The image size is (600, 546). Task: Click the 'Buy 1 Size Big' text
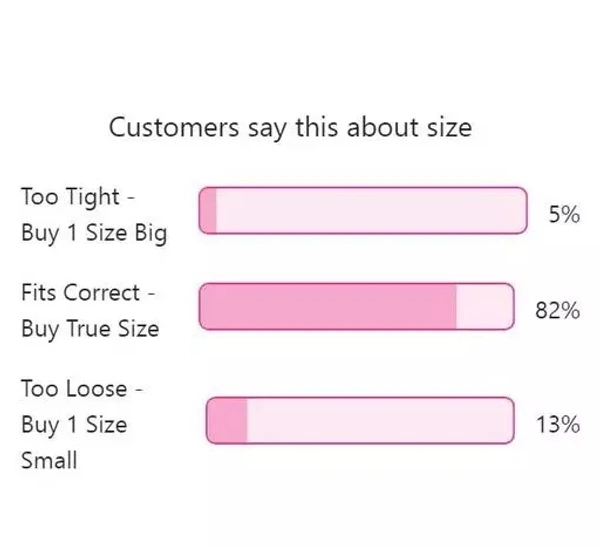pos(94,233)
